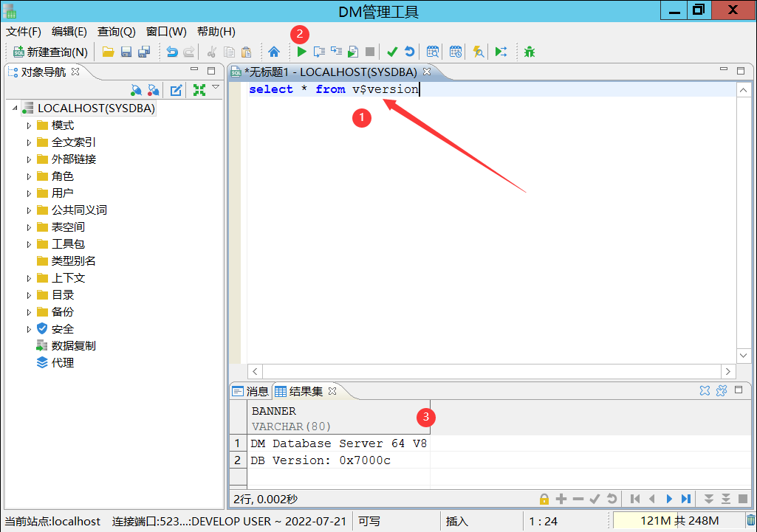
Task: Minimize the object navigator panel
Action: pos(194,70)
